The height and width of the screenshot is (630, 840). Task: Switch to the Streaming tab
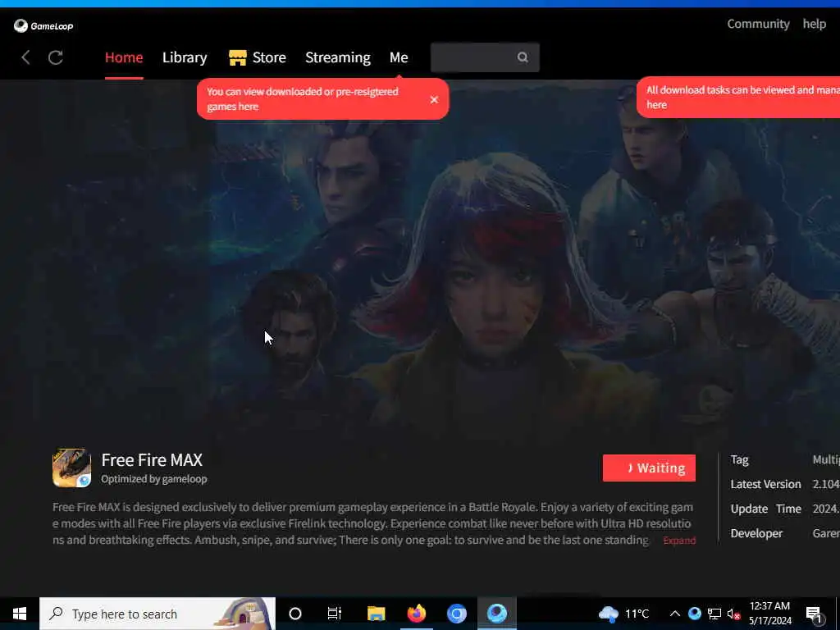(337, 57)
